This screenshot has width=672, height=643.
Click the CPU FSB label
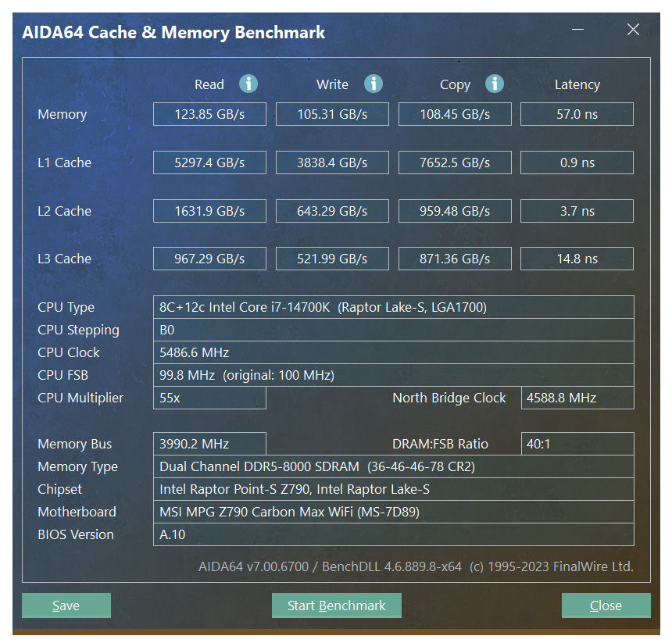click(63, 375)
